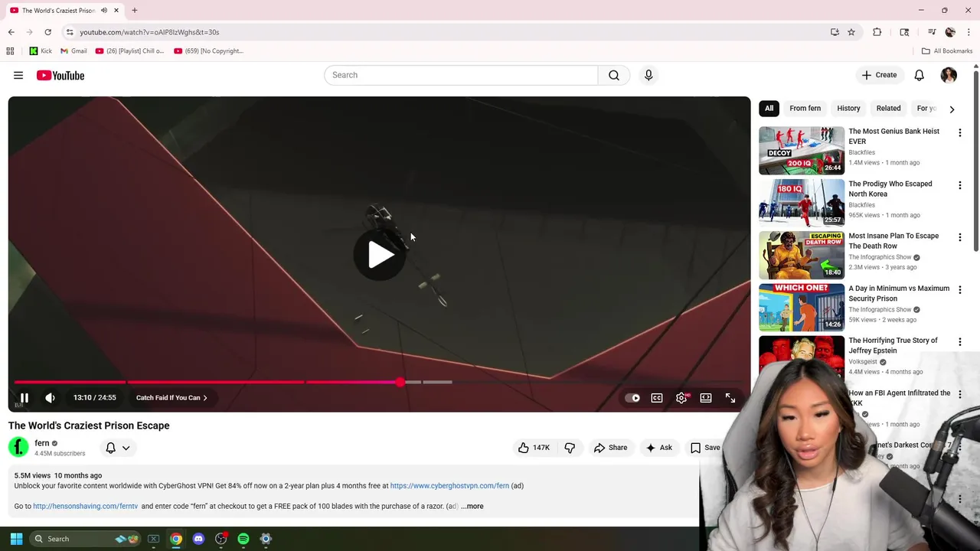Open Discord from the taskbar

point(198,539)
